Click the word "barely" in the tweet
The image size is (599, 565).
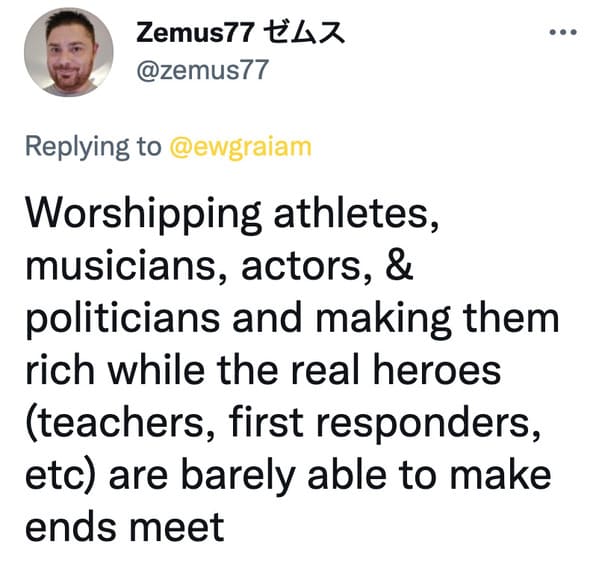point(238,476)
